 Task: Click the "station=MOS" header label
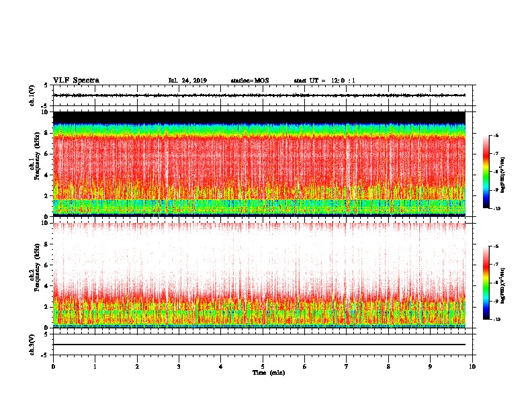[x=250, y=81]
